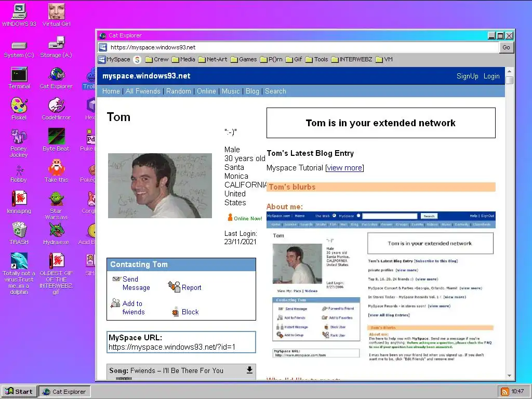Click the Send Message link
This screenshot has height=399, width=532.
[136, 283]
